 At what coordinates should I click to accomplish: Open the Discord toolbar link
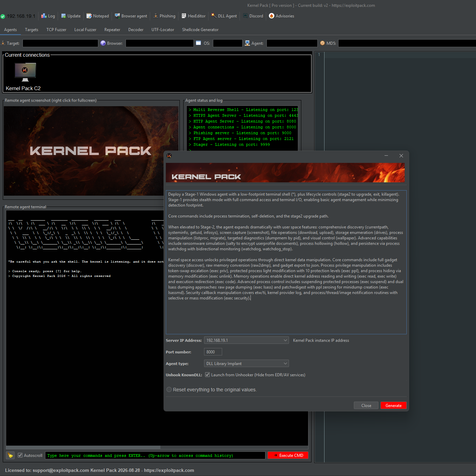coord(253,16)
